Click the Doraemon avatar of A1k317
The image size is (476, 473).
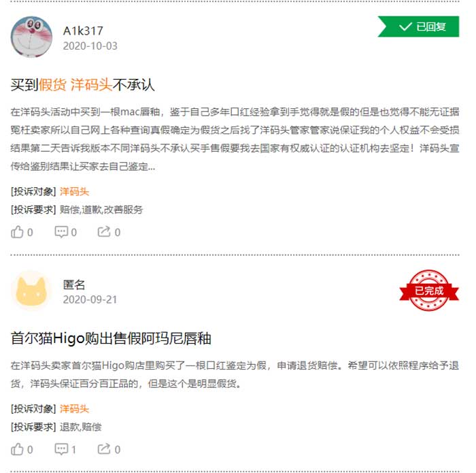tap(31, 37)
